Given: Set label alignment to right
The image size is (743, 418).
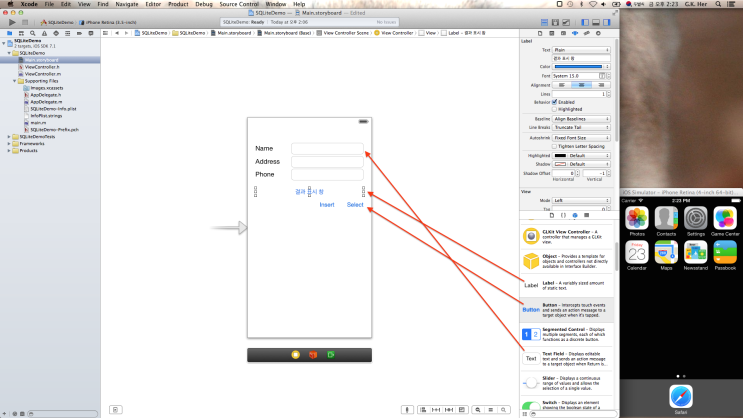Looking at the screenshot, I should pos(601,85).
